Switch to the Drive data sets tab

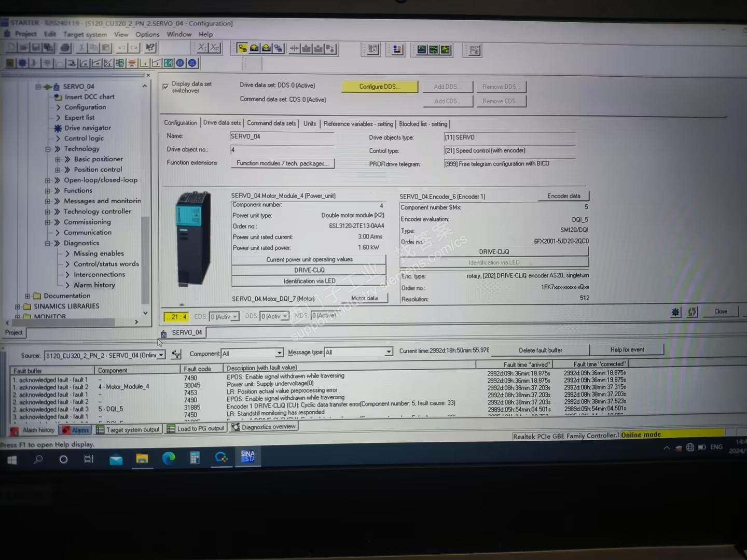(222, 123)
